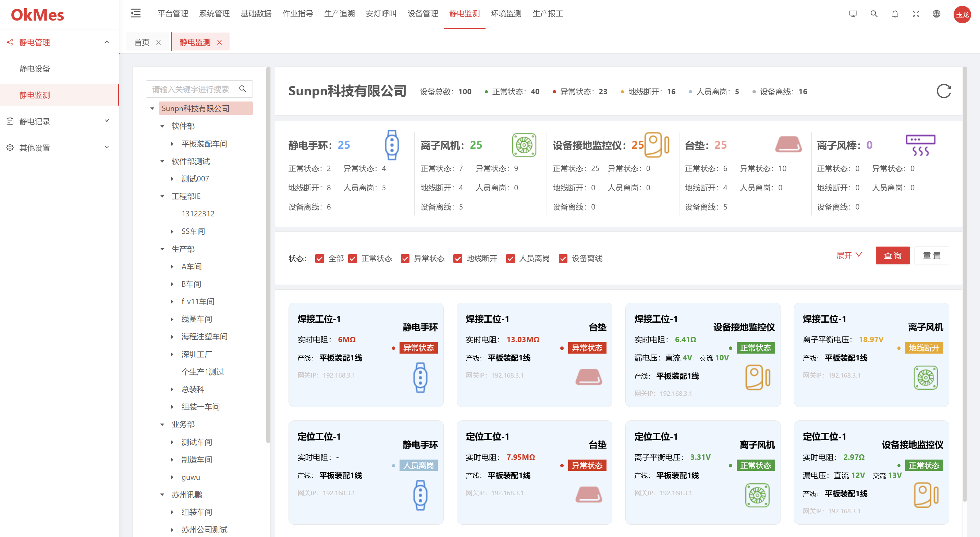Open 静电监测 in the sidebar
Image resolution: width=980 pixels, height=537 pixels.
click(59, 95)
